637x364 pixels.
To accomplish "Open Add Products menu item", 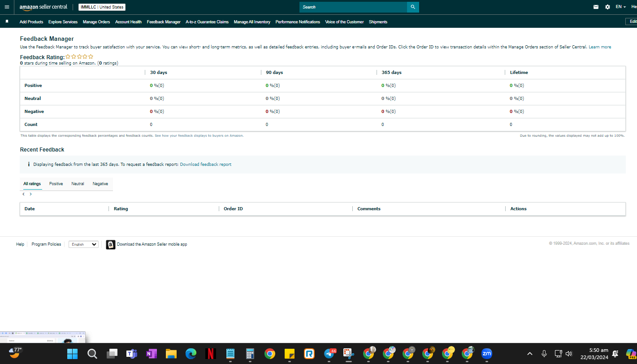I will coord(31,22).
